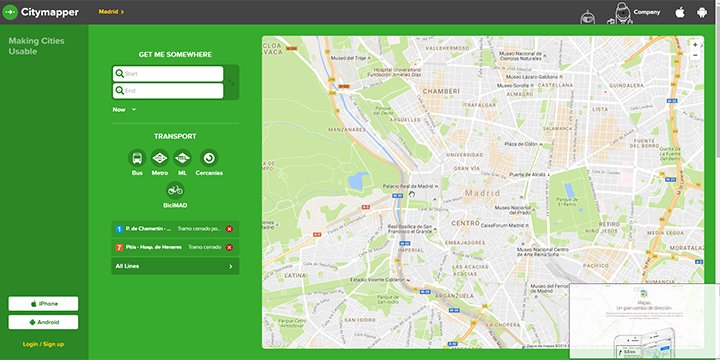Image resolution: width=720 pixels, height=360 pixels.
Task: Click the Apple icon in header
Action: pos(680,12)
